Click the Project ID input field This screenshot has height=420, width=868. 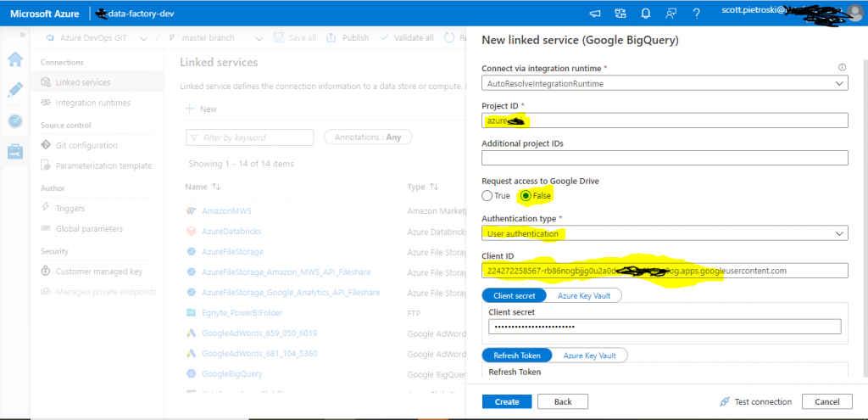[x=665, y=120]
